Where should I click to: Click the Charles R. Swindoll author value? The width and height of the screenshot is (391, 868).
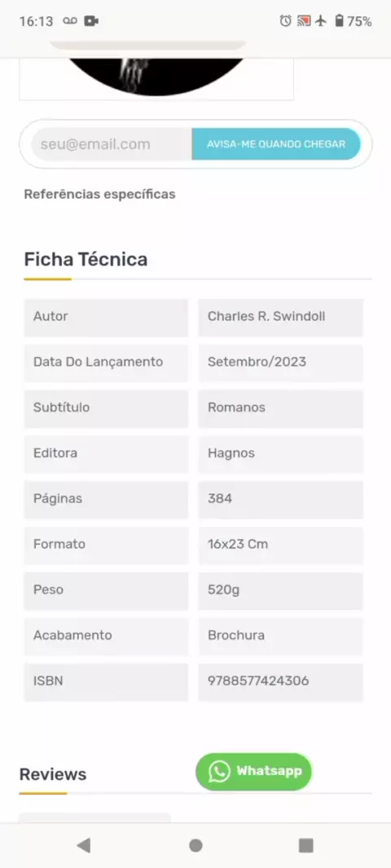[266, 316]
